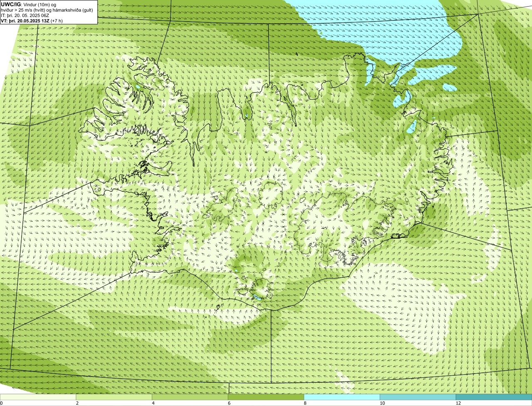Click the 6–8 m/s darker green legend swatch
The image size is (532, 406).
[266, 397]
